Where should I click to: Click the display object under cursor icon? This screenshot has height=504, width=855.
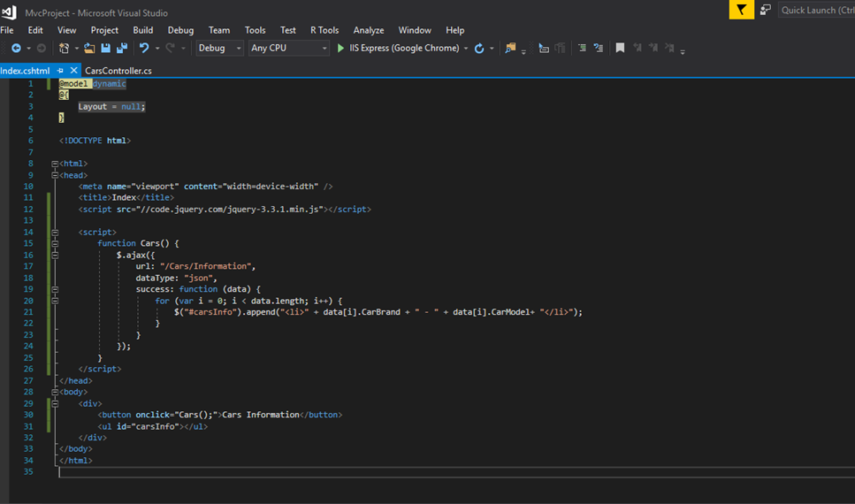click(544, 48)
